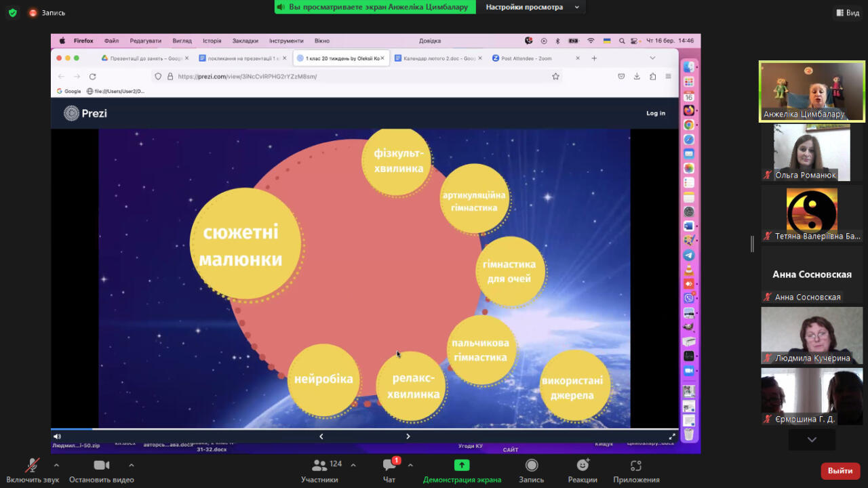Click Firefox icon in the Dock
The image size is (868, 488).
coord(689,110)
